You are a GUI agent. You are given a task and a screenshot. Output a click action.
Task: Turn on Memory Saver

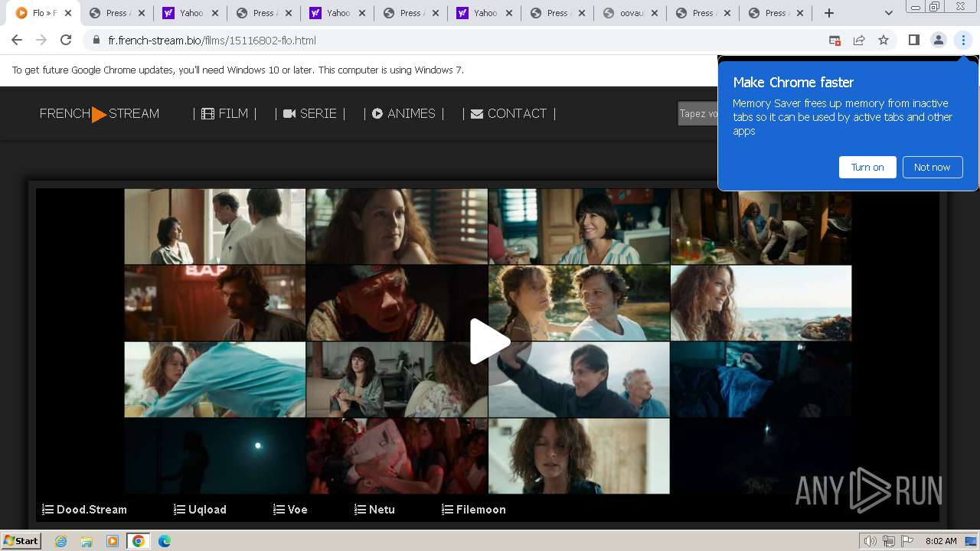(867, 167)
